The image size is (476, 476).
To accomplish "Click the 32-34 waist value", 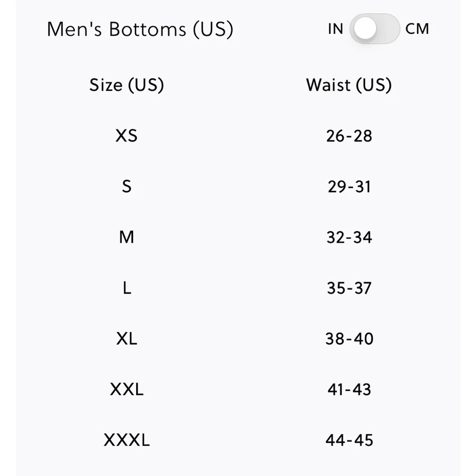I will click(349, 238).
